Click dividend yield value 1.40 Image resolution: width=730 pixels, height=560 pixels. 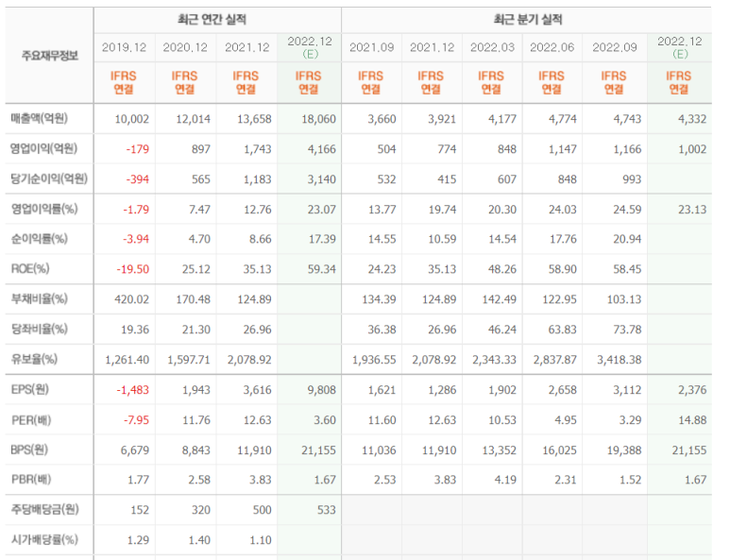(199, 540)
